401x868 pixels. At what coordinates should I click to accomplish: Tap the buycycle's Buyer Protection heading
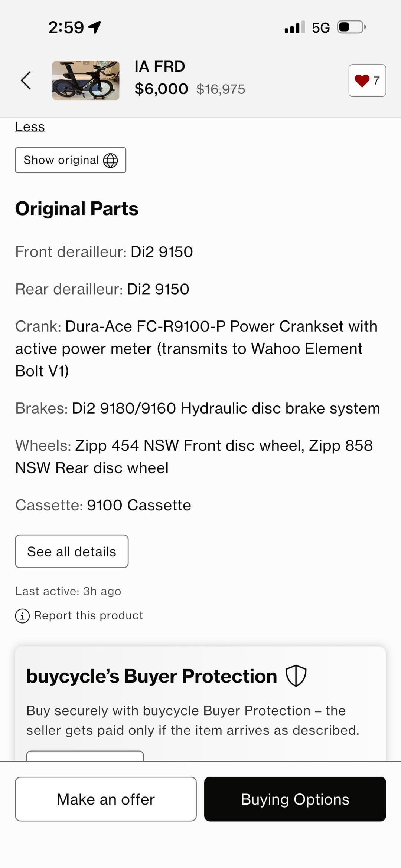click(x=151, y=676)
